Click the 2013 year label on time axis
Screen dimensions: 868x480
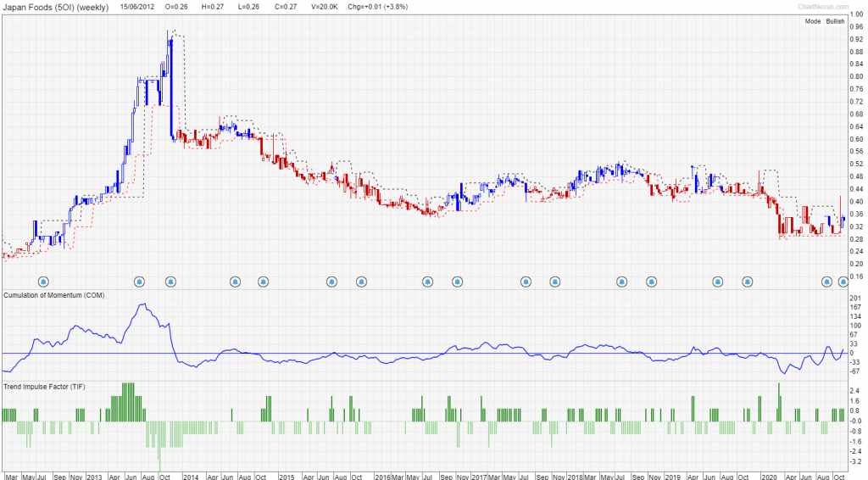click(x=94, y=477)
